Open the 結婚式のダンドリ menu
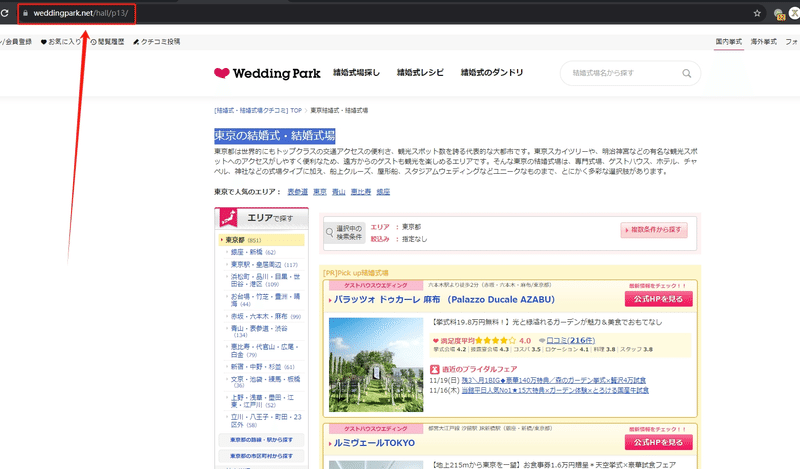Image resolution: width=800 pixels, height=469 pixels. click(x=492, y=72)
